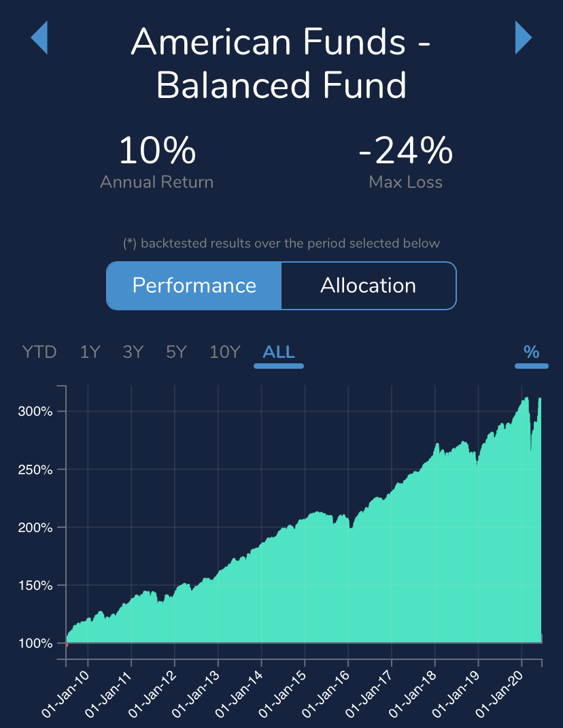The height and width of the screenshot is (728, 563).
Task: Click the American Funds - Balanced Fund title
Action: 281,63
